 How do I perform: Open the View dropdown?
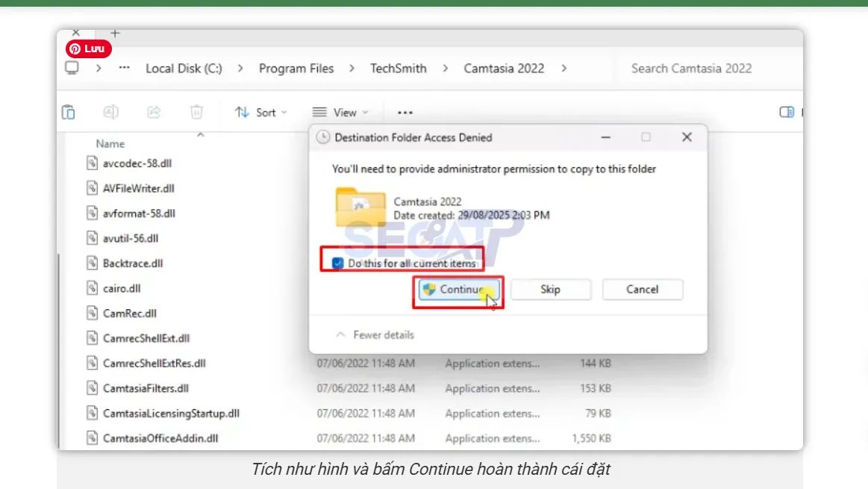[340, 111]
